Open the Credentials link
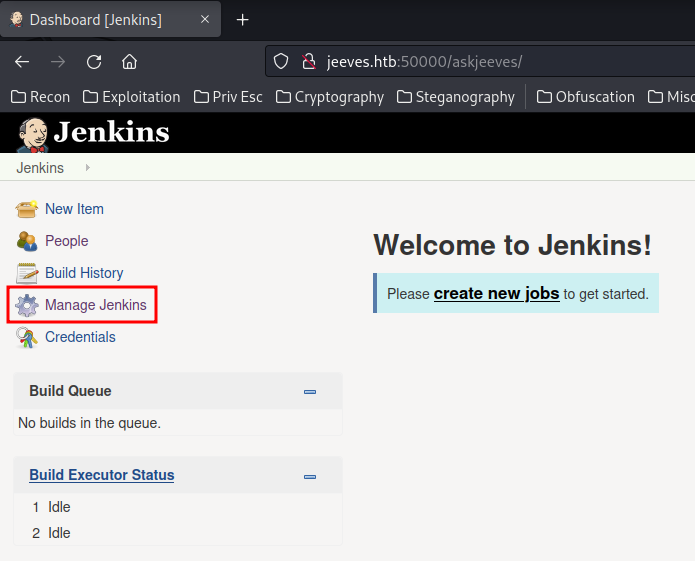The height and width of the screenshot is (561, 695). [80, 337]
